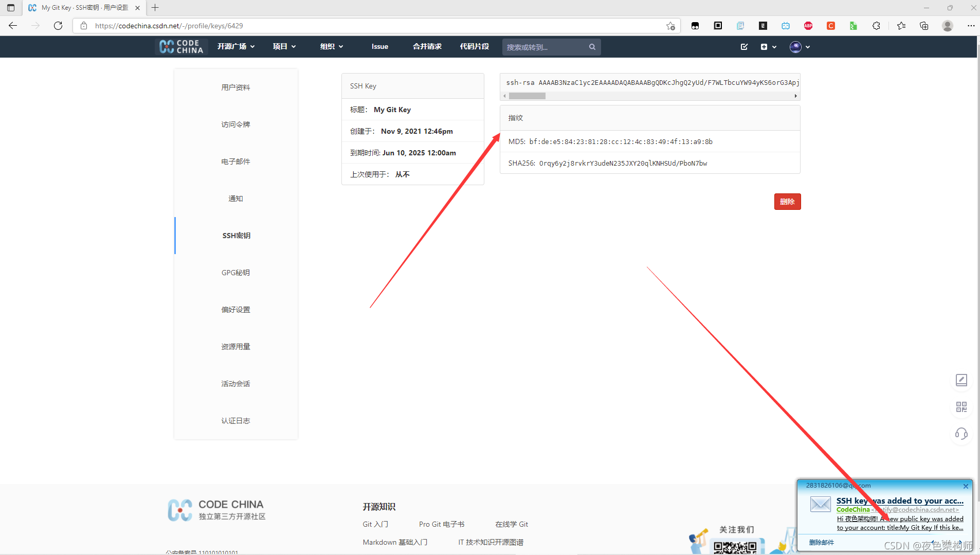Click 删除邮件 in the mail popup
The height and width of the screenshot is (555, 980).
click(x=821, y=542)
